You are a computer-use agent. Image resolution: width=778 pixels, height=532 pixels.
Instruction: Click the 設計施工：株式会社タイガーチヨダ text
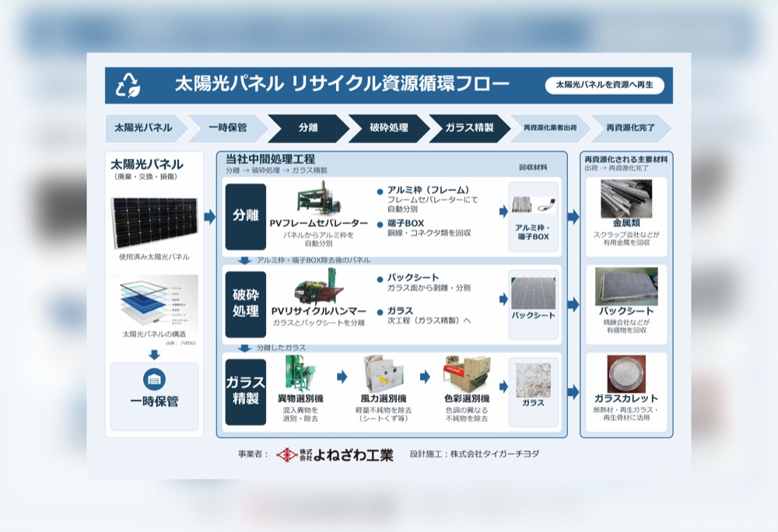coord(475,453)
